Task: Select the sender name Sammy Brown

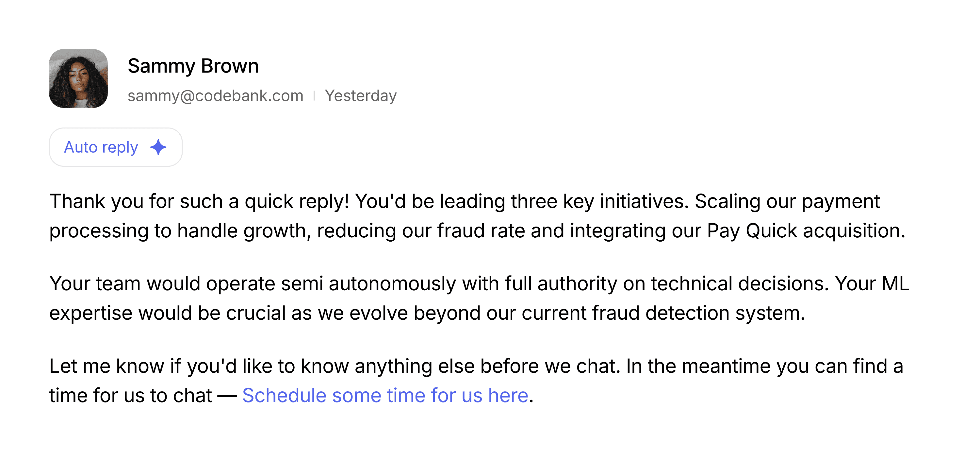Action: point(193,66)
